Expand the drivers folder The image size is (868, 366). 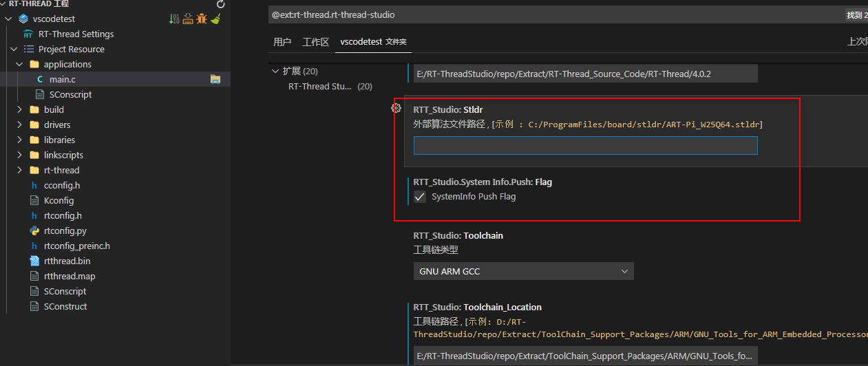[19, 125]
